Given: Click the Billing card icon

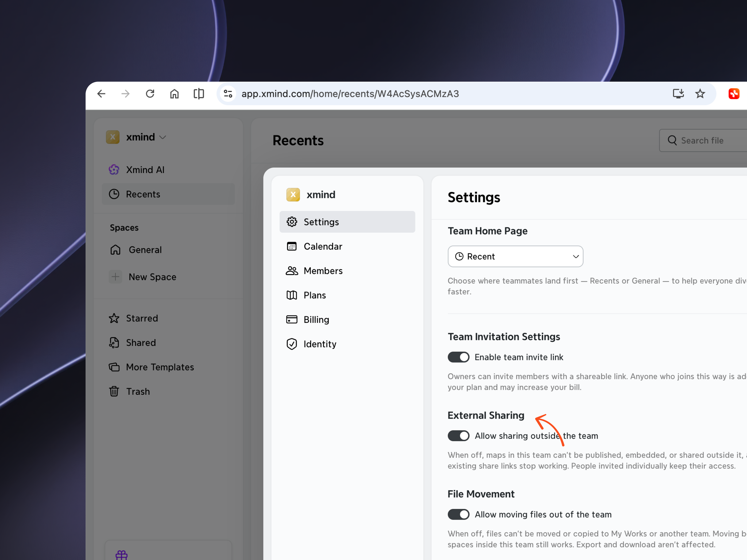Looking at the screenshot, I should (292, 319).
